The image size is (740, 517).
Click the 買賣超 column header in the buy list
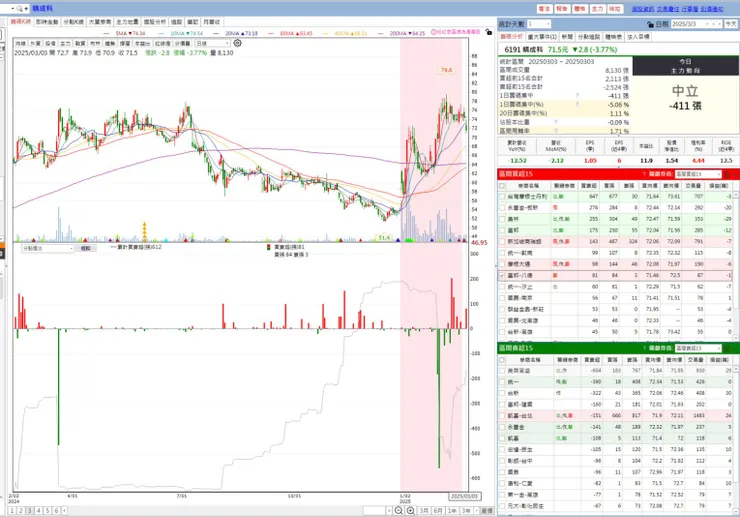click(589, 186)
